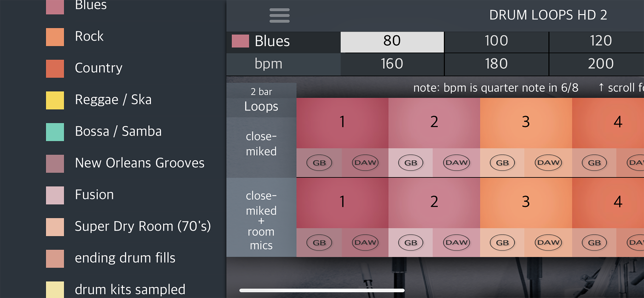Image resolution: width=644 pixels, height=298 pixels.
Task: Switch tempo to 160 bpm
Action: (392, 64)
